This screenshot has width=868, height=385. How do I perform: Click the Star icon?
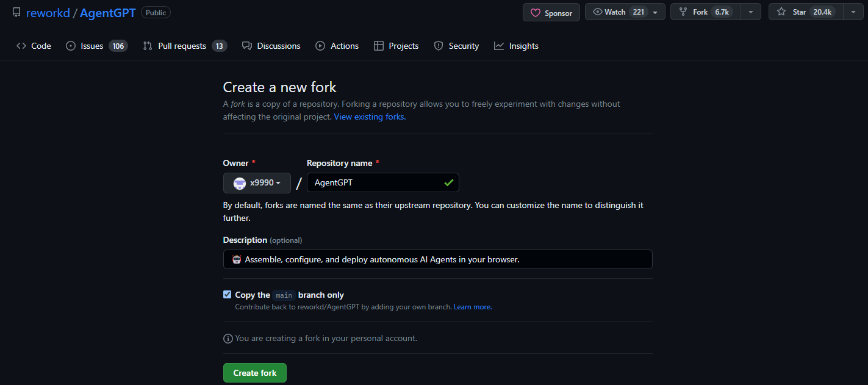[781, 12]
